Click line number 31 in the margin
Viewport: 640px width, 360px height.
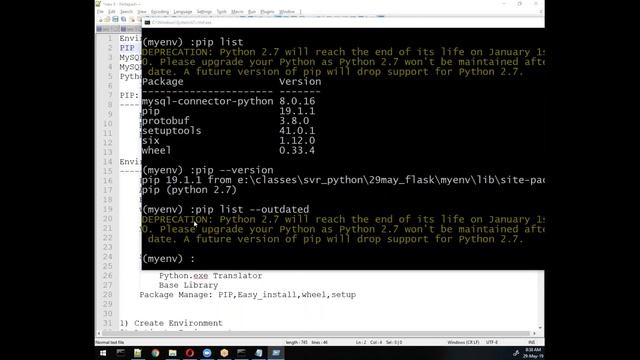[107, 323]
